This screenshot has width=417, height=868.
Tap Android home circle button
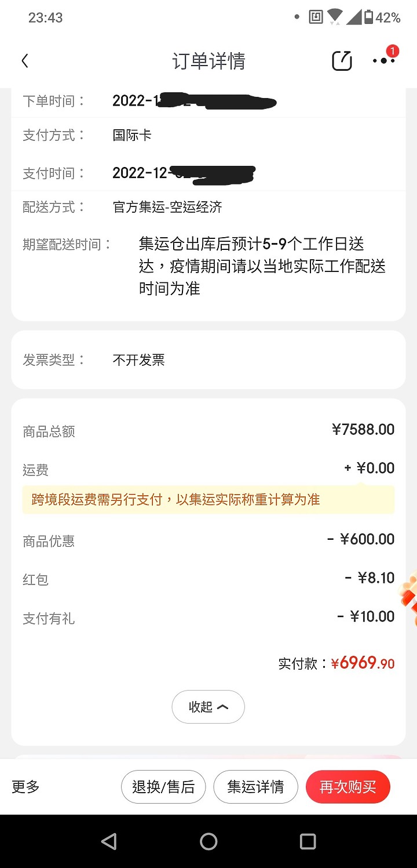pos(209,841)
